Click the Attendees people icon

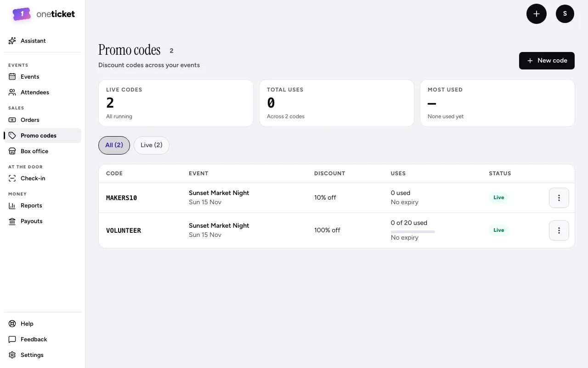pyautogui.click(x=12, y=92)
